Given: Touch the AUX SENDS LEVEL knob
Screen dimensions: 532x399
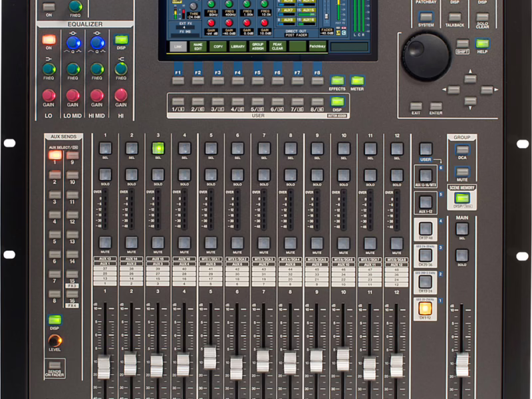Looking at the screenshot, I should pyautogui.click(x=55, y=340).
